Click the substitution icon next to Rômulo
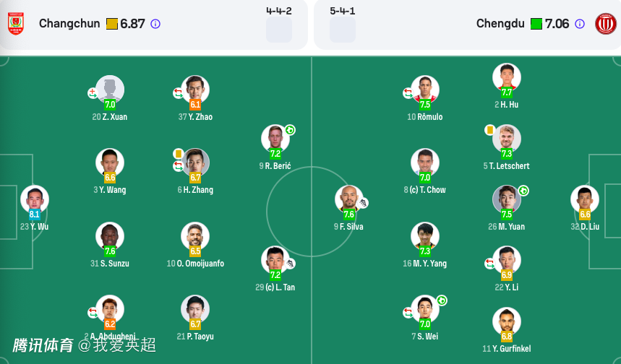This screenshot has width=621, height=364. click(408, 93)
